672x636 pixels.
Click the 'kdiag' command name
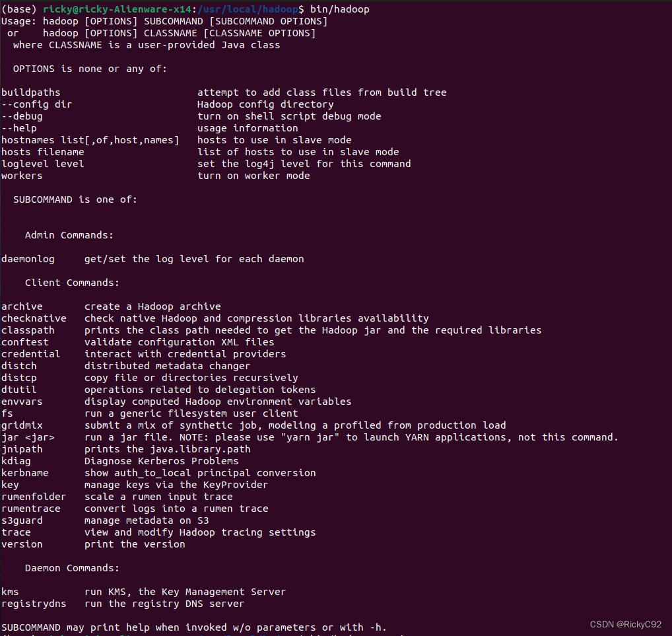tap(16, 461)
